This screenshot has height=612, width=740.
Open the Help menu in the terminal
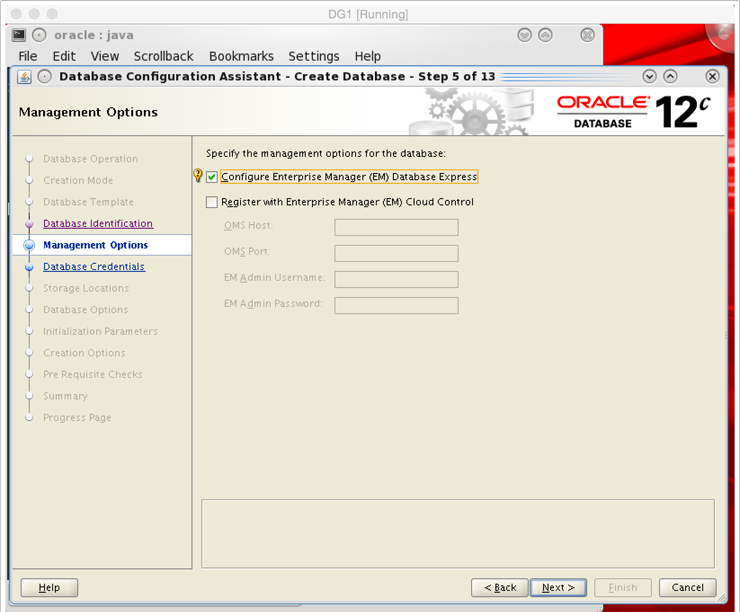368,56
